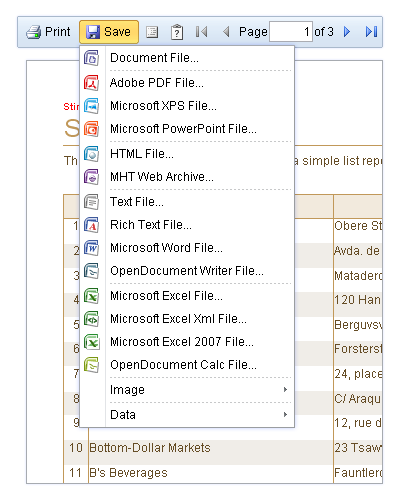
Task: Choose Microsoft Excel File... entry
Action: click(187, 296)
